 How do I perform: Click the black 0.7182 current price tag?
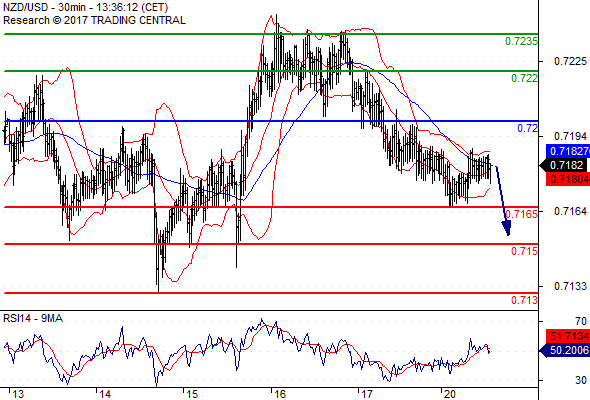click(563, 165)
